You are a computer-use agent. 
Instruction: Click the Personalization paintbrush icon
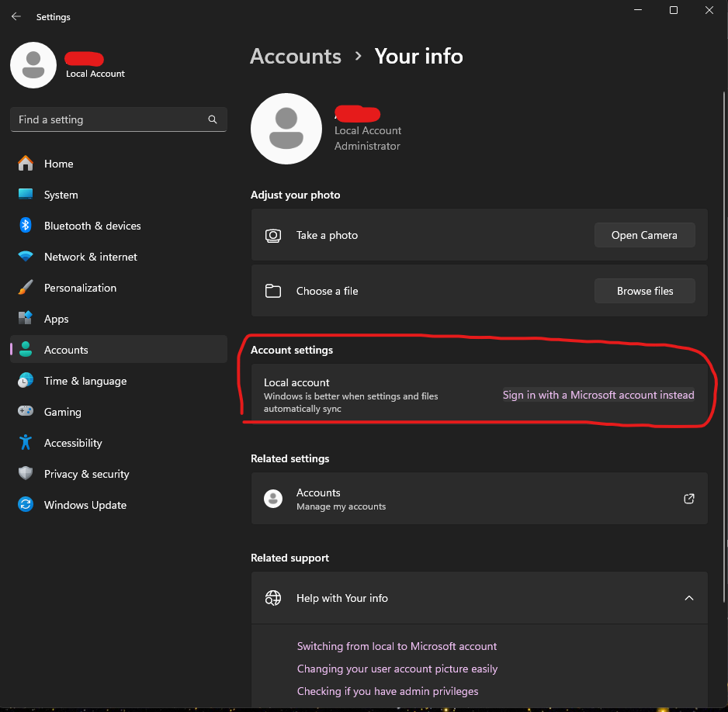click(x=26, y=287)
